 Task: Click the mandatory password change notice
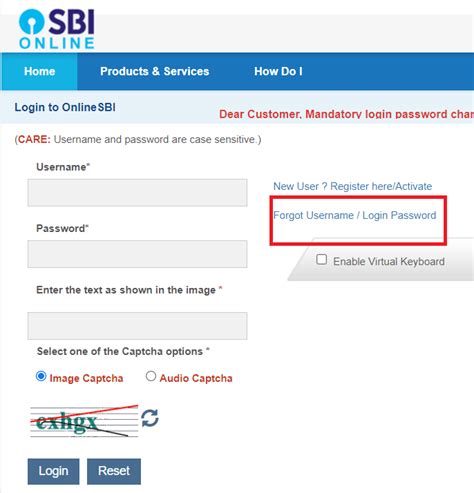tap(346, 114)
